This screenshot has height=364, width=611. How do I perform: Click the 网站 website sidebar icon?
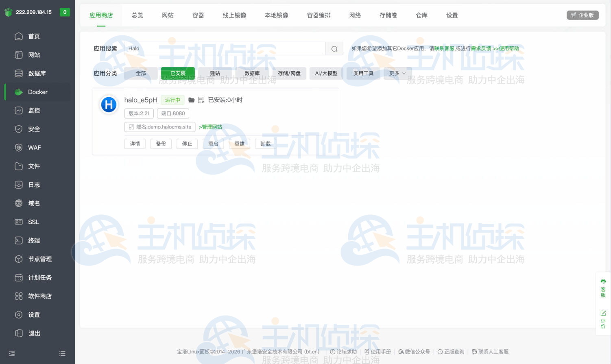click(19, 55)
